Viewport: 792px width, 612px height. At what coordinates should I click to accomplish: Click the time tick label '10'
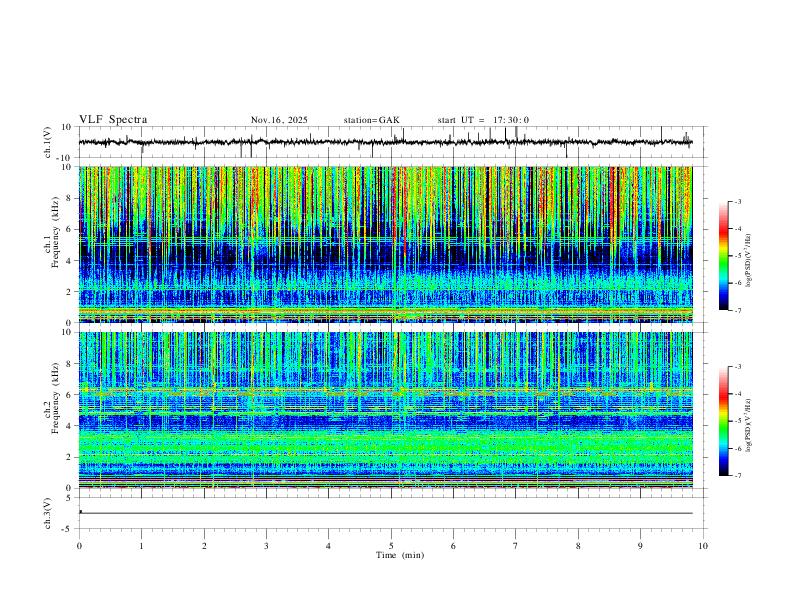tap(703, 546)
